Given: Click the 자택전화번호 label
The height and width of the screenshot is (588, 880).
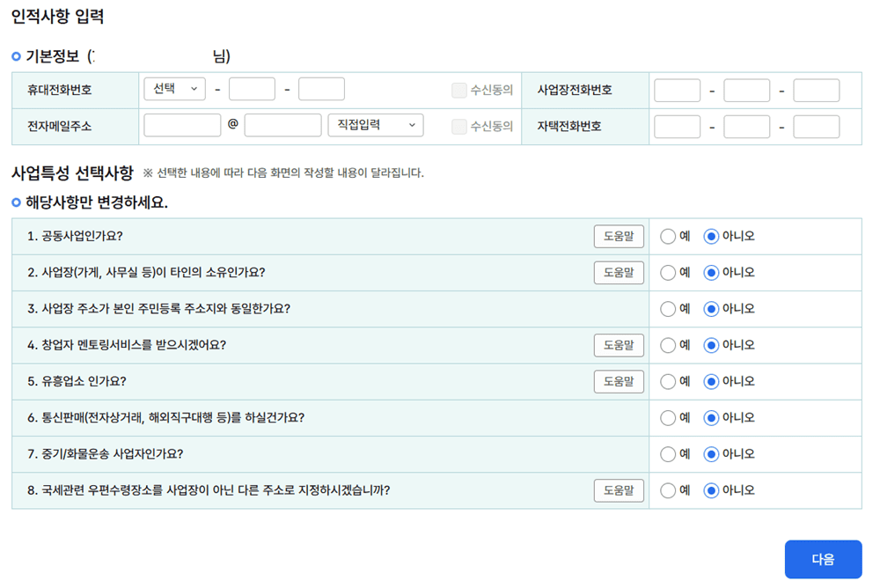Looking at the screenshot, I should (x=569, y=127).
